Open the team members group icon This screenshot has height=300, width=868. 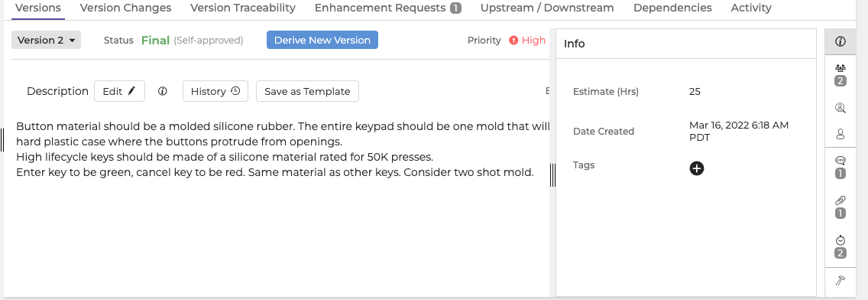pyautogui.click(x=840, y=68)
